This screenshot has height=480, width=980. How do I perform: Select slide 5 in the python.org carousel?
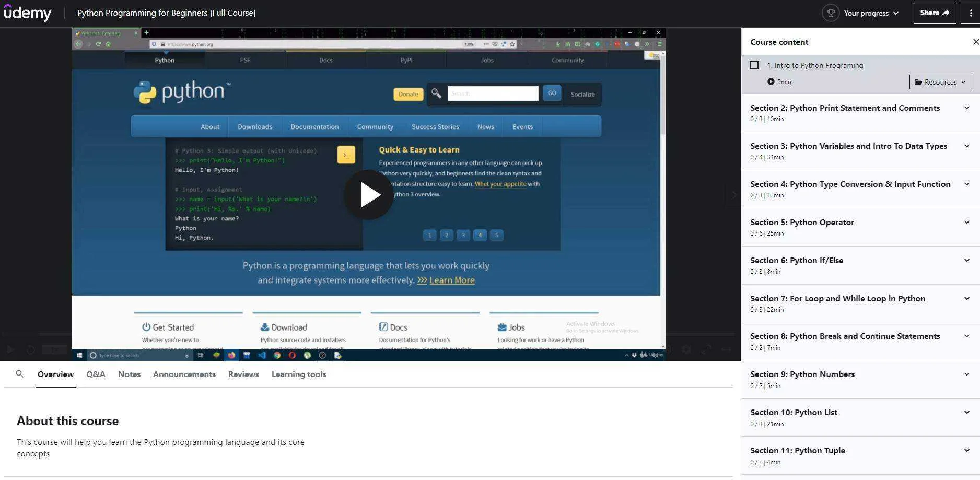pos(496,235)
